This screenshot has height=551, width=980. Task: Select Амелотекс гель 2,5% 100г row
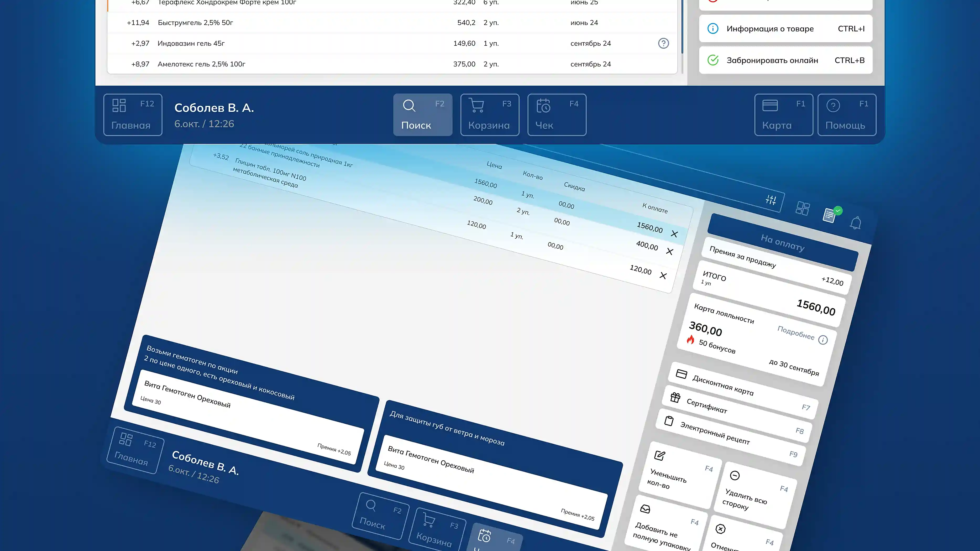point(392,64)
